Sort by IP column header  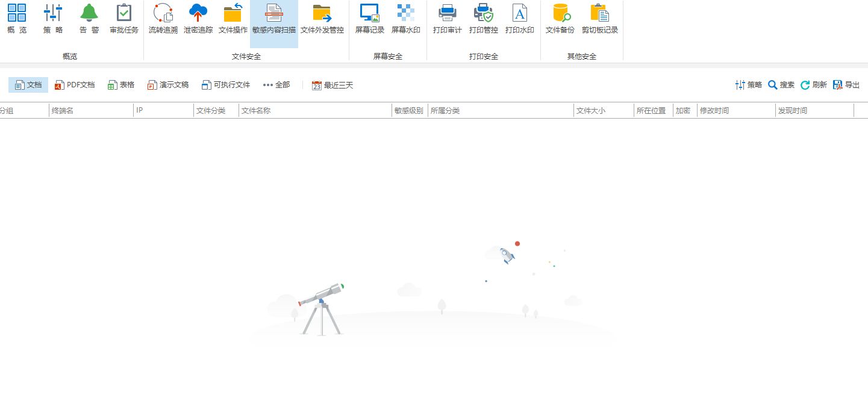[x=164, y=111]
